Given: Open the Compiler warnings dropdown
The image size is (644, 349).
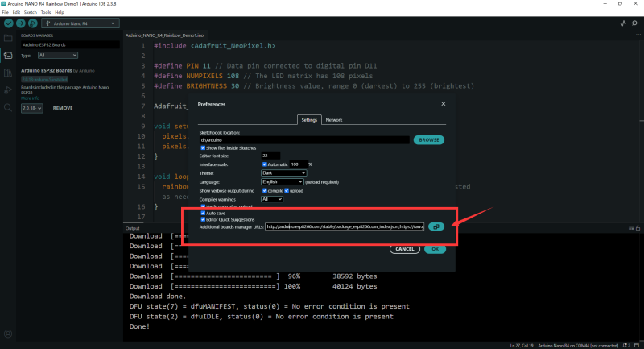Looking at the screenshot, I should coord(272,199).
